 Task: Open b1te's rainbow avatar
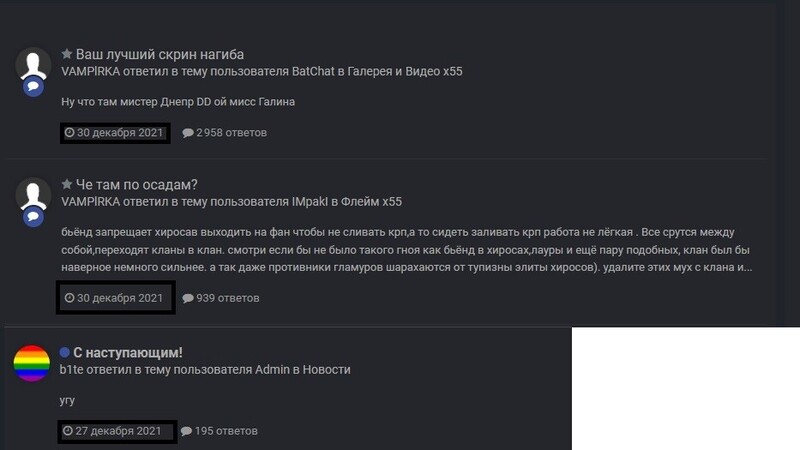click(32, 363)
